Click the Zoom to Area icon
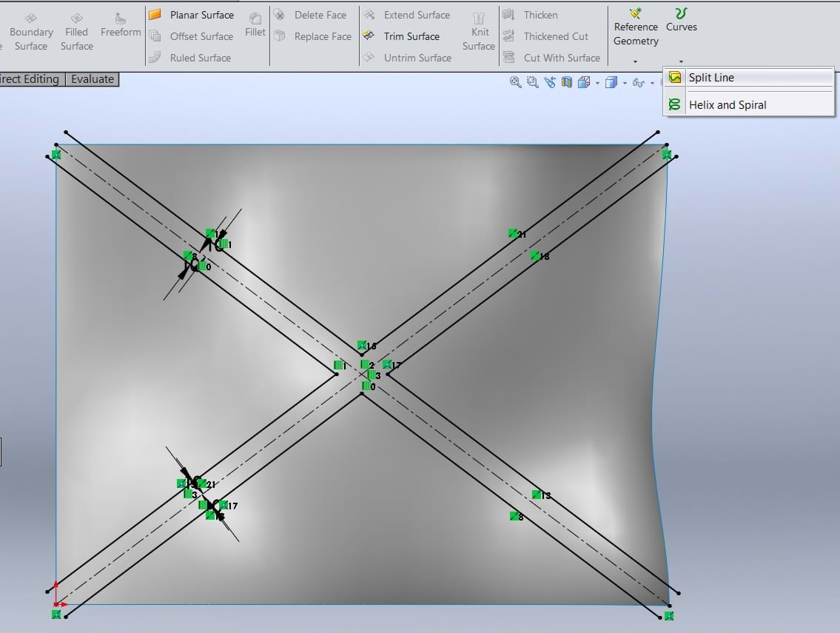Viewport: 840px width, 633px height. coord(532,82)
